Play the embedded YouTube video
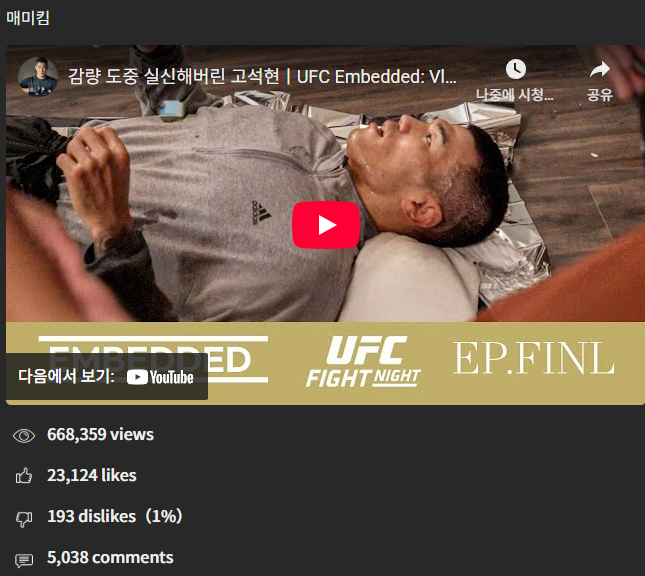The image size is (645, 576). (x=326, y=225)
